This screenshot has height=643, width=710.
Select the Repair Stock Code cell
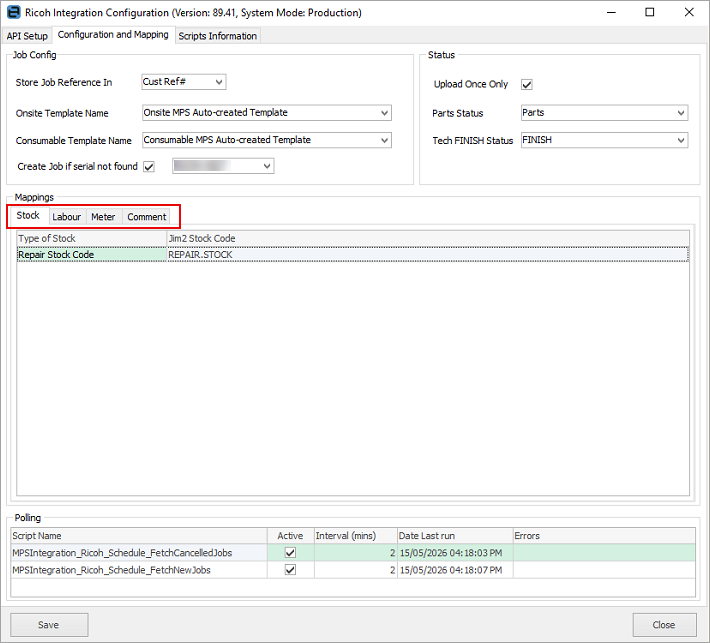click(92, 254)
